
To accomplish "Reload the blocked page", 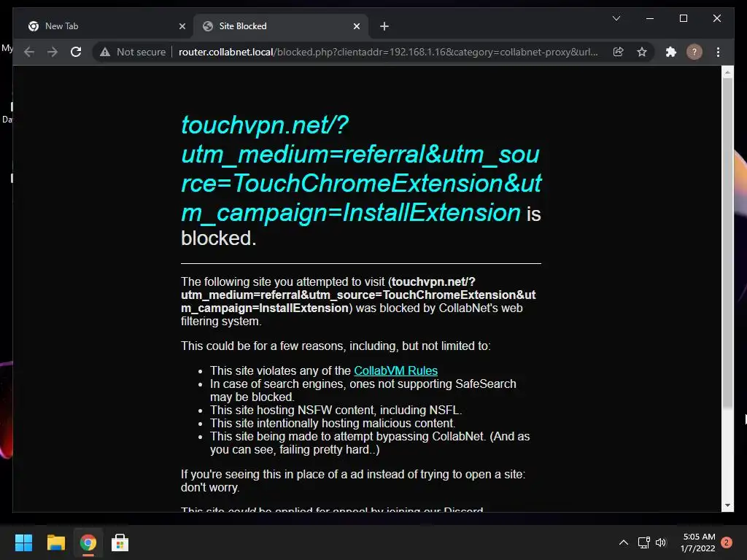I will coord(76,52).
